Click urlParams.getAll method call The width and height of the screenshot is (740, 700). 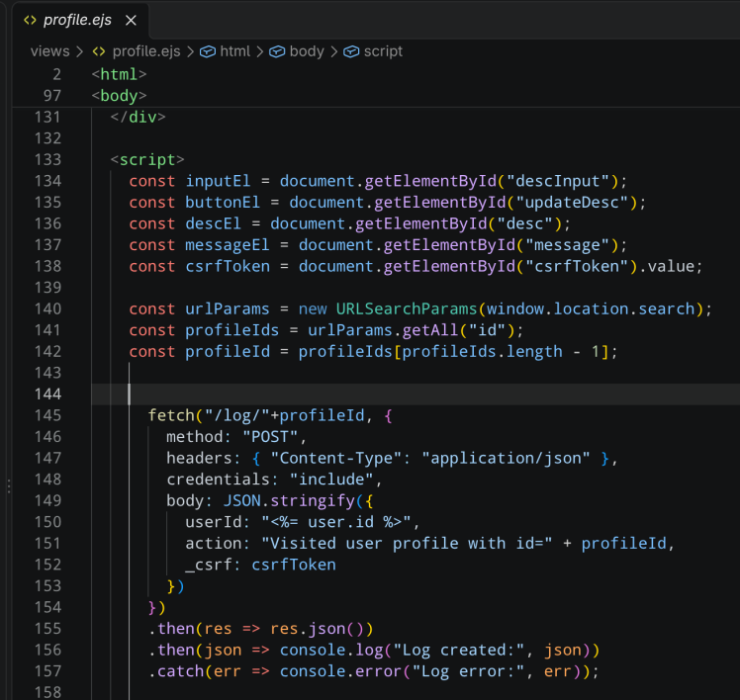pyautogui.click(x=383, y=330)
